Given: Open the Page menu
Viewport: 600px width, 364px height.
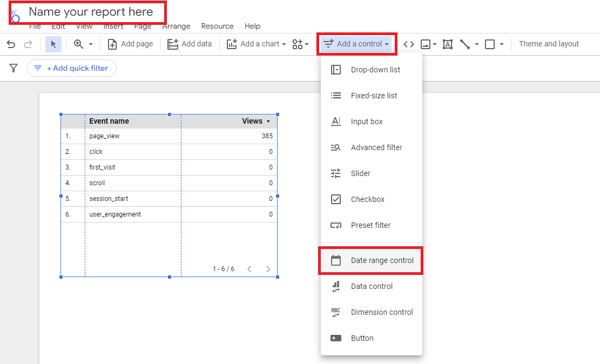Looking at the screenshot, I should (143, 26).
